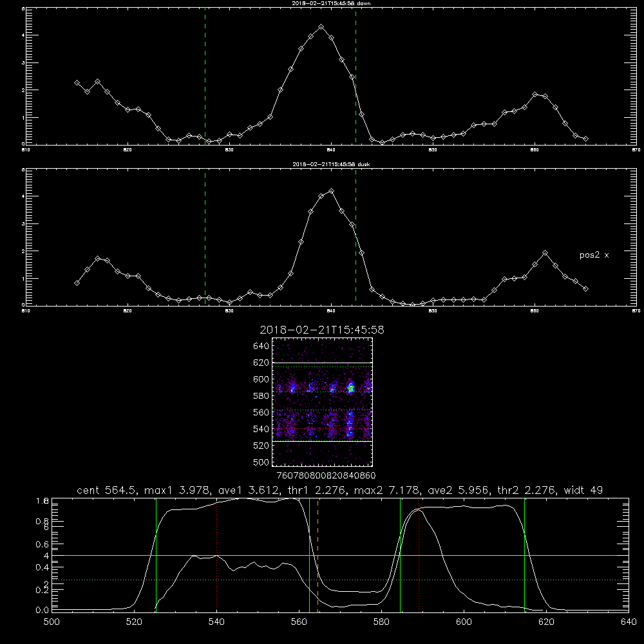
Task: Select the 'pos2 x' label in dusk plot
Action: tap(594, 255)
